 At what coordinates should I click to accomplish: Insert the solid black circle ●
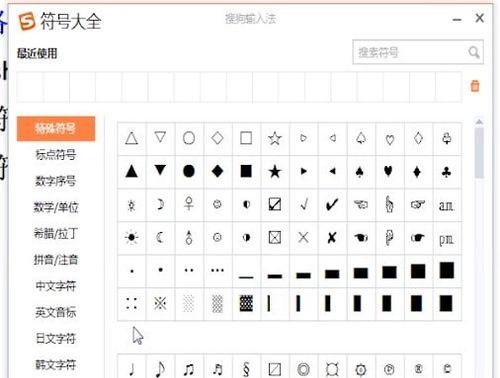[x=189, y=172]
